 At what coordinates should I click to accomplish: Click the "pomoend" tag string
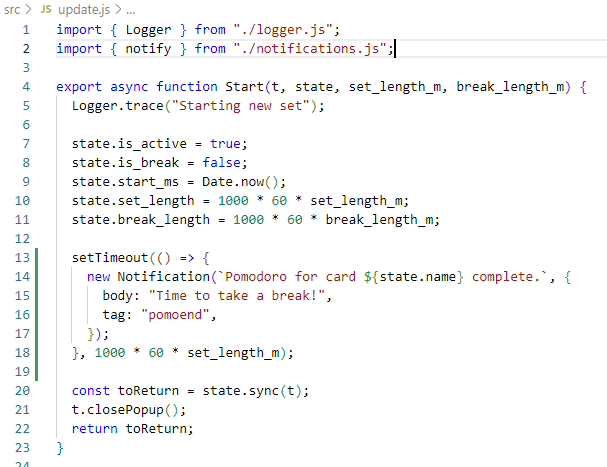tap(175, 314)
